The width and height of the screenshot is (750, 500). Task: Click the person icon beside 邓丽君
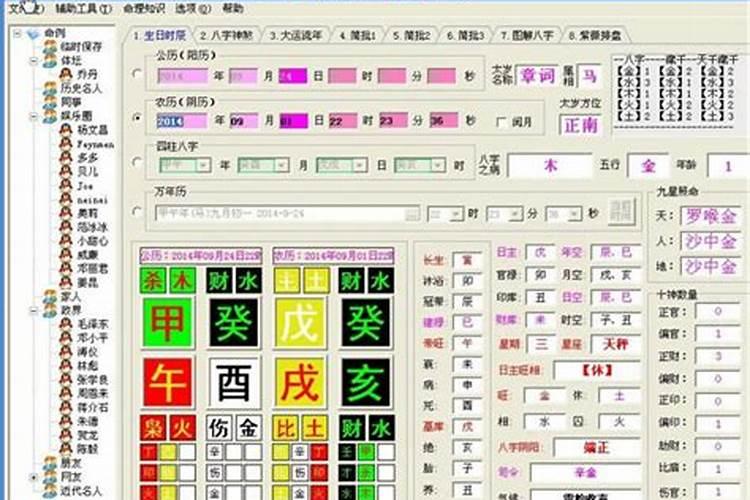click(66, 268)
